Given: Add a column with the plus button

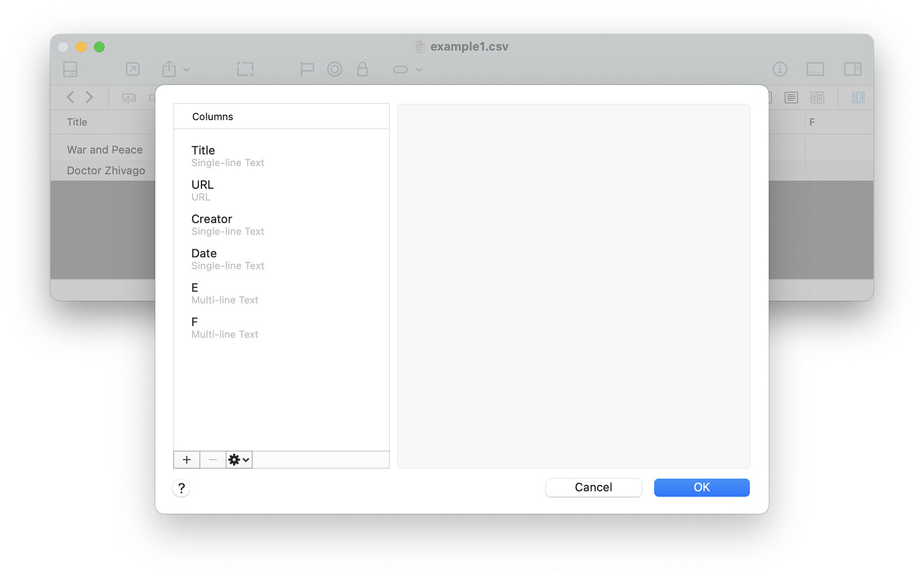Looking at the screenshot, I should coord(186,459).
